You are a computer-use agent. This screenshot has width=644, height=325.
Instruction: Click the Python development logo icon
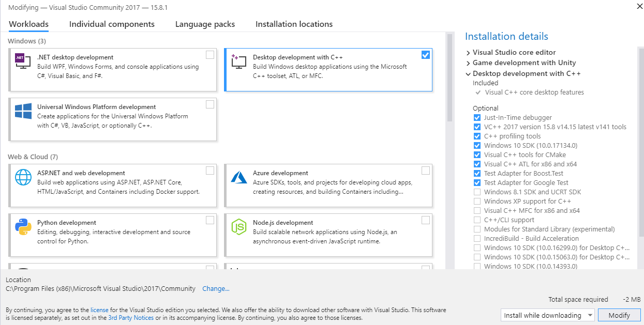(23, 227)
